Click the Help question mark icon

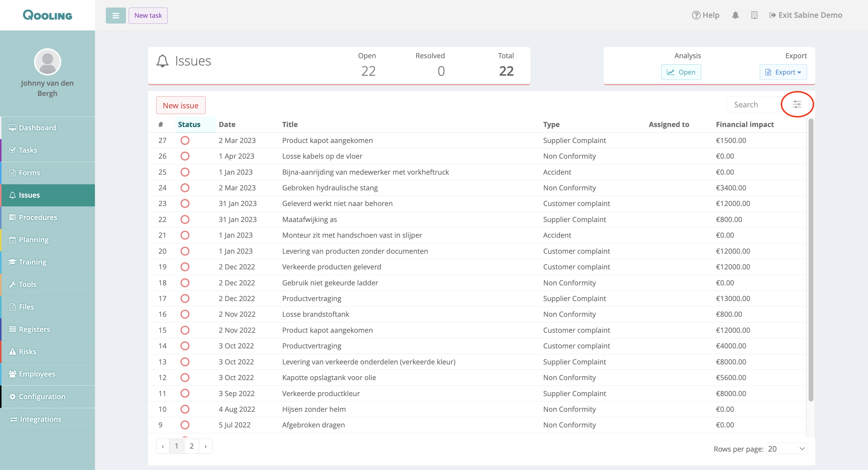(696, 15)
